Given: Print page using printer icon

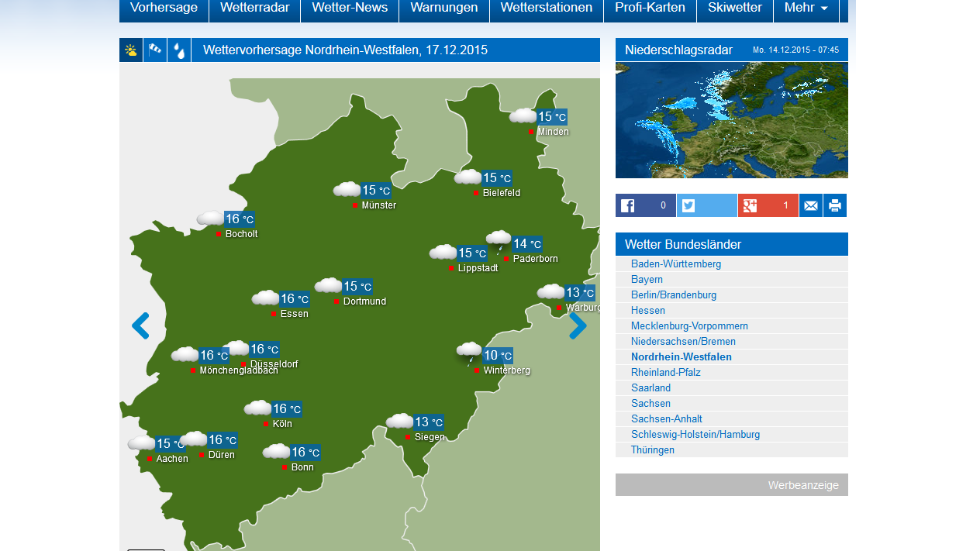Looking at the screenshot, I should point(835,205).
